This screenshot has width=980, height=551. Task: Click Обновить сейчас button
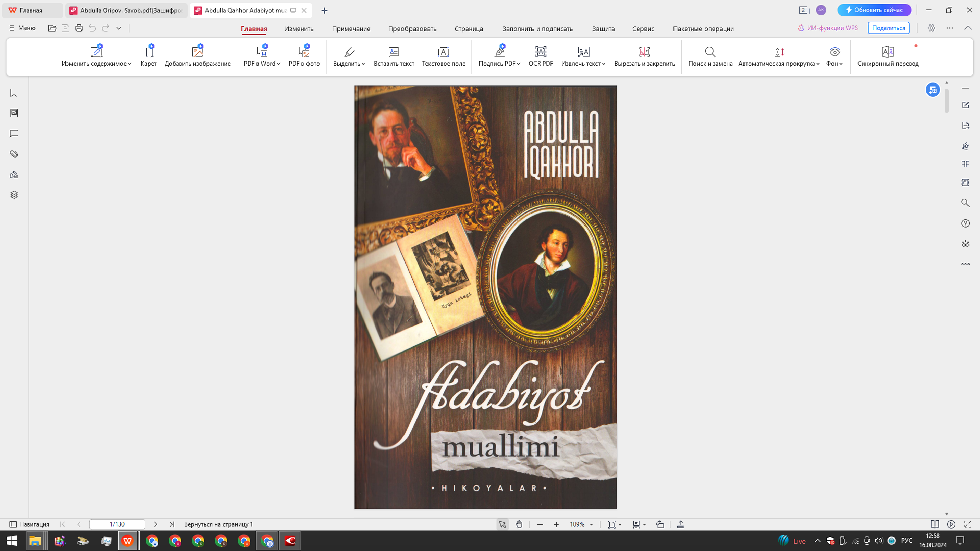874,10
